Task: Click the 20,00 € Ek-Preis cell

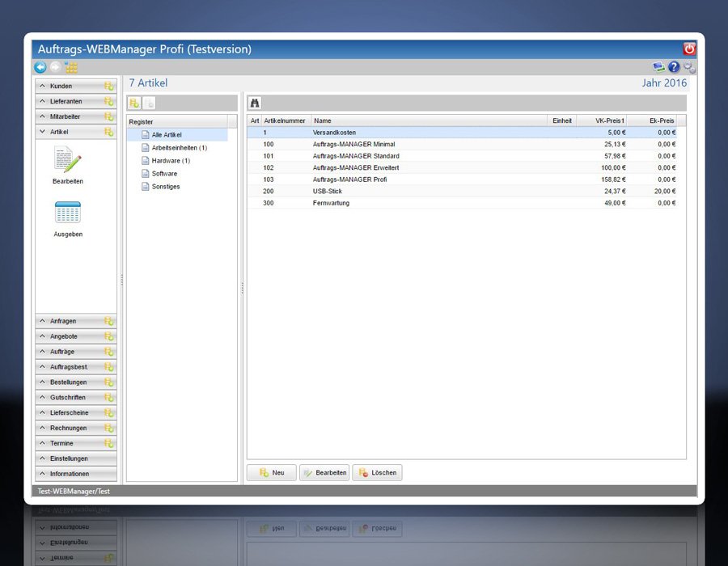Action: point(652,191)
